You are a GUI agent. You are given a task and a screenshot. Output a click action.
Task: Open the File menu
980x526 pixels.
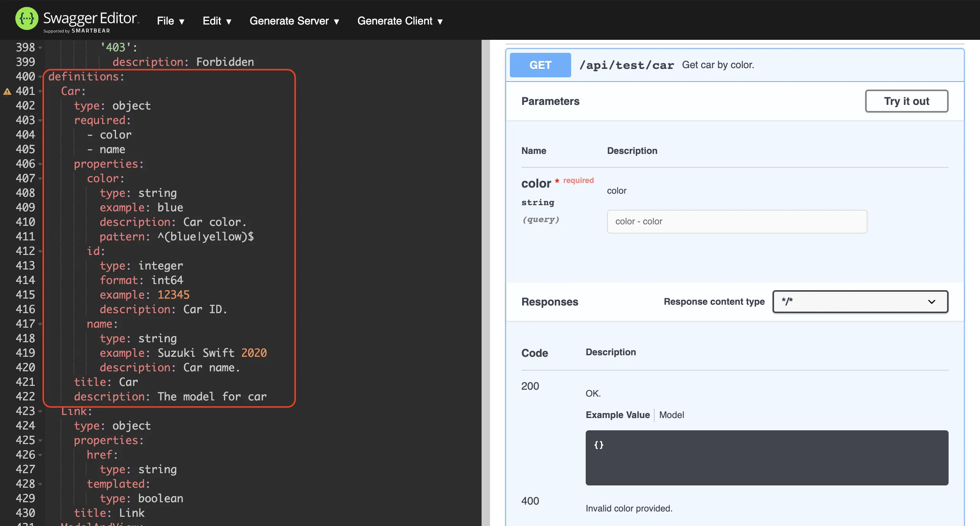(x=170, y=21)
